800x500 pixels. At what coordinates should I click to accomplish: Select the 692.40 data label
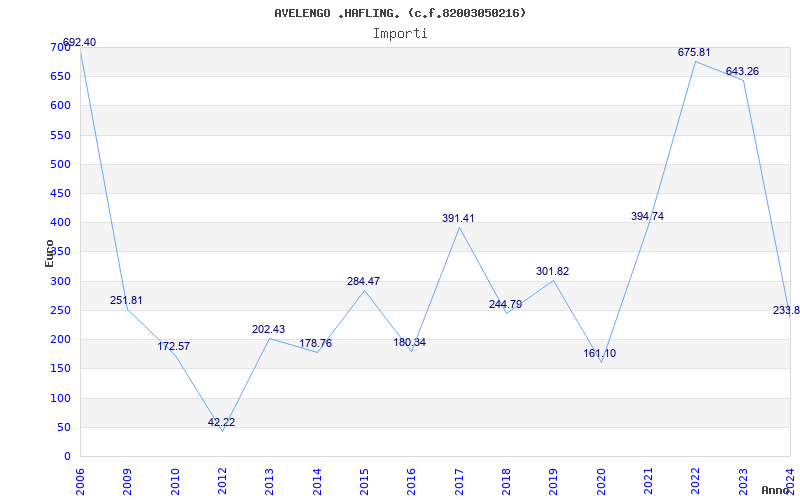click(x=79, y=42)
